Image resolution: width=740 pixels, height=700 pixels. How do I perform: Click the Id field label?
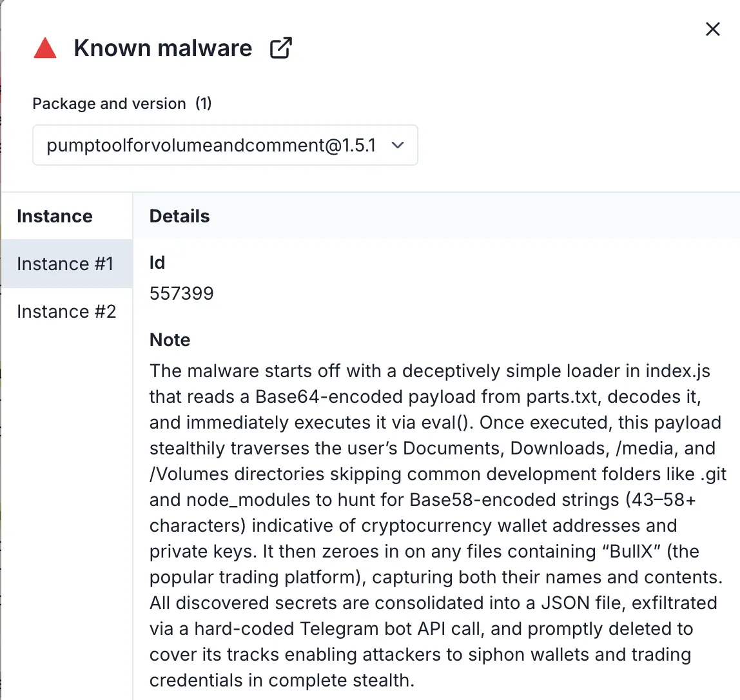pos(157,262)
